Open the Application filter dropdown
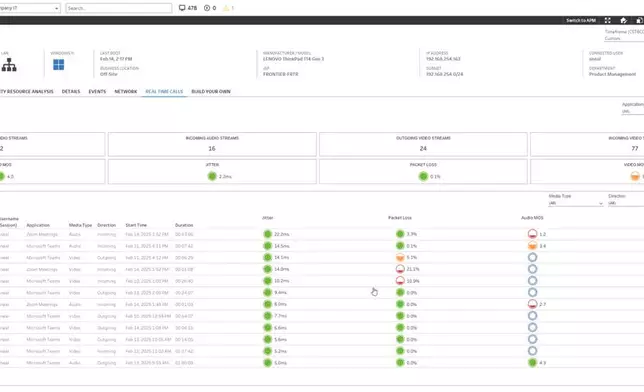 (x=632, y=111)
